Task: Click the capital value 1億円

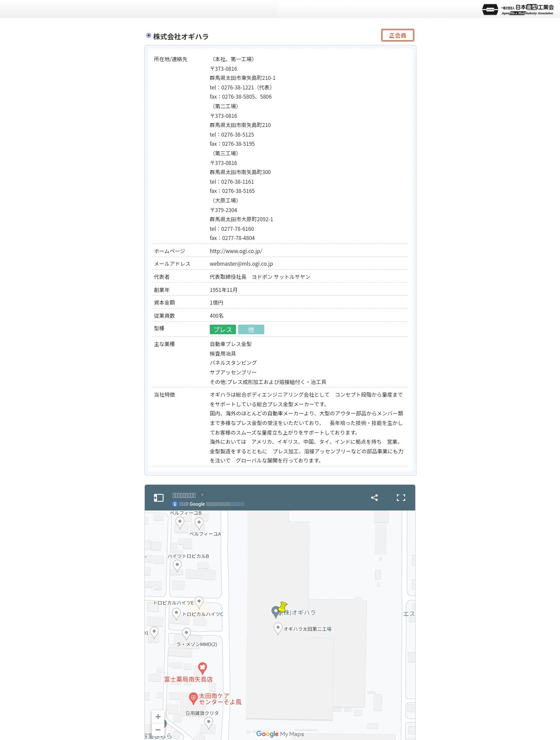Action: [x=216, y=302]
